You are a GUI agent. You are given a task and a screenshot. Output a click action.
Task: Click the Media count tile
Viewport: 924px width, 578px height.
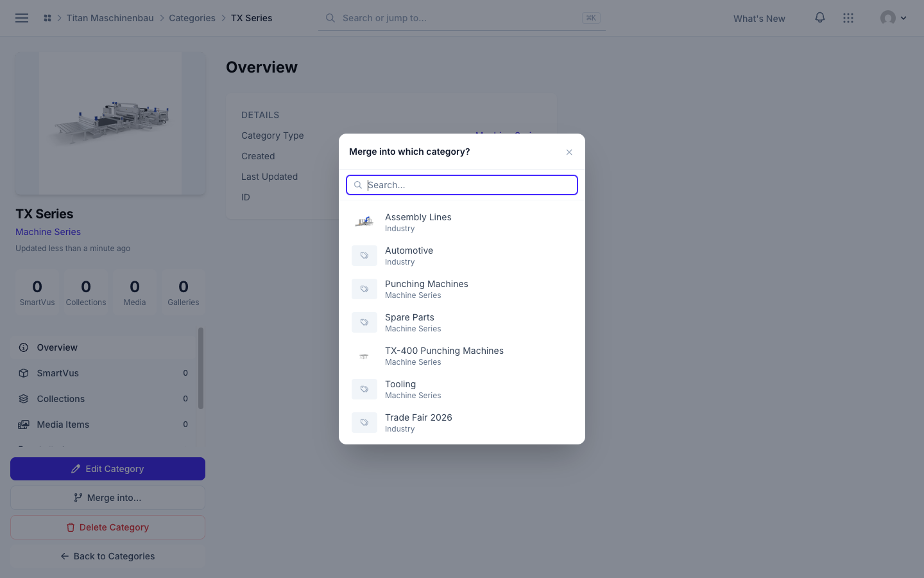[x=135, y=292]
